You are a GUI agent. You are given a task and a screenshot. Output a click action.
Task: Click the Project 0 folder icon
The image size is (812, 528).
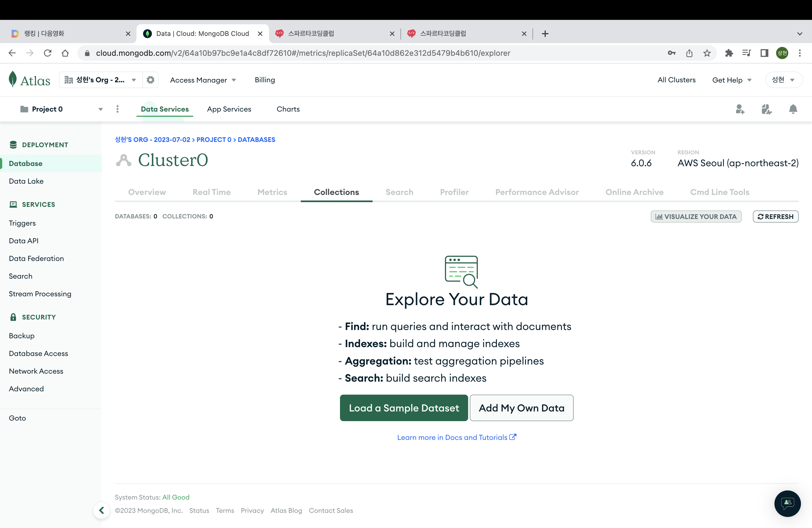pos(24,109)
